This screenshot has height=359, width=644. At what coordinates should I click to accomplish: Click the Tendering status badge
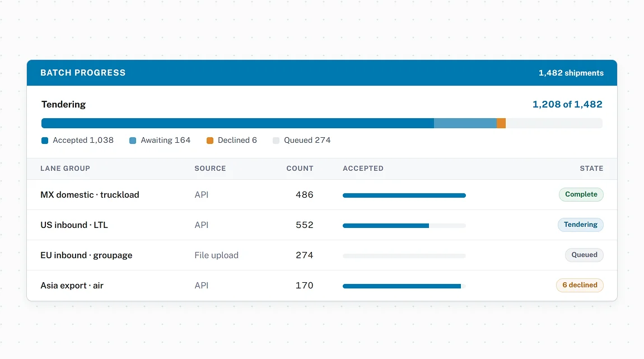(x=580, y=225)
